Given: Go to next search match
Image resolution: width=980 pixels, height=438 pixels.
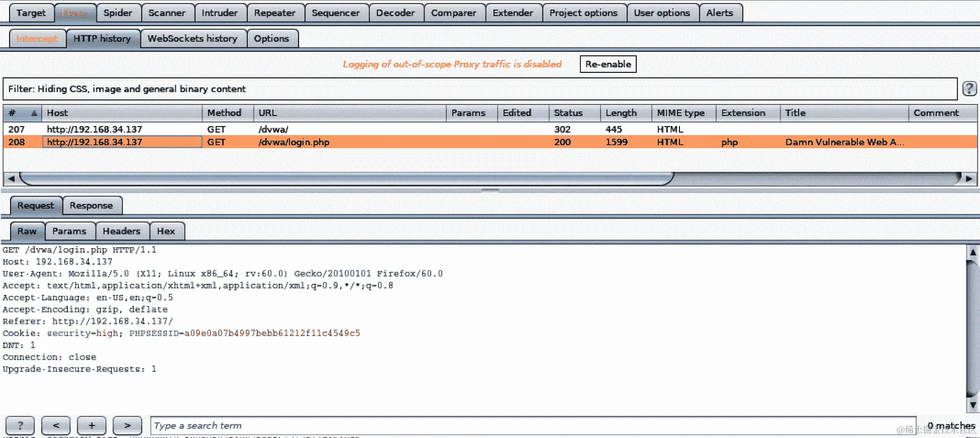Looking at the screenshot, I should pos(127,425).
